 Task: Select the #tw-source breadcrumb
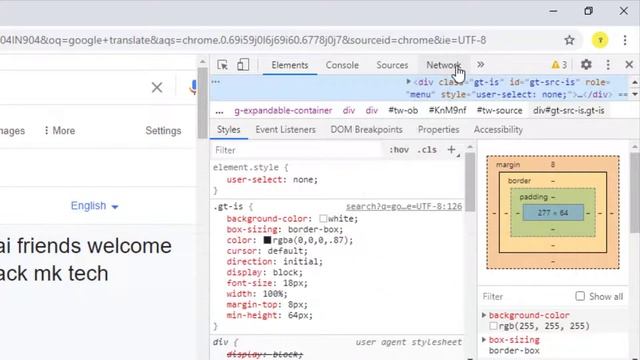(x=500, y=111)
